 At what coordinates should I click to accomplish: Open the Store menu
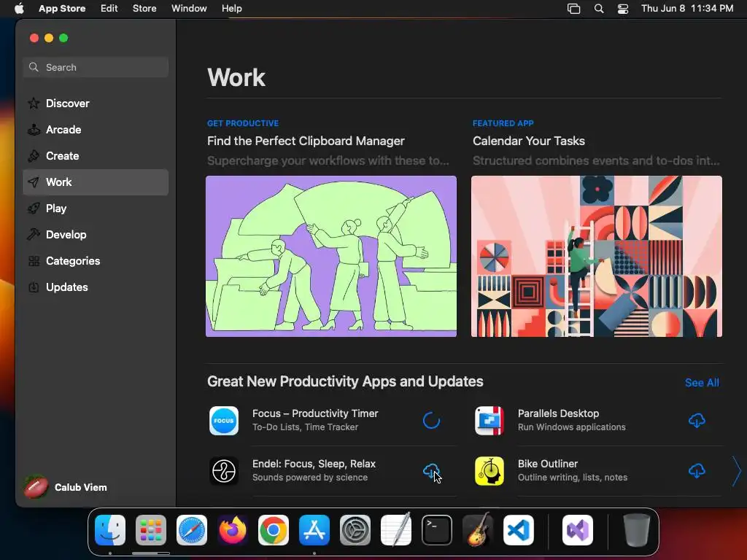coord(144,9)
